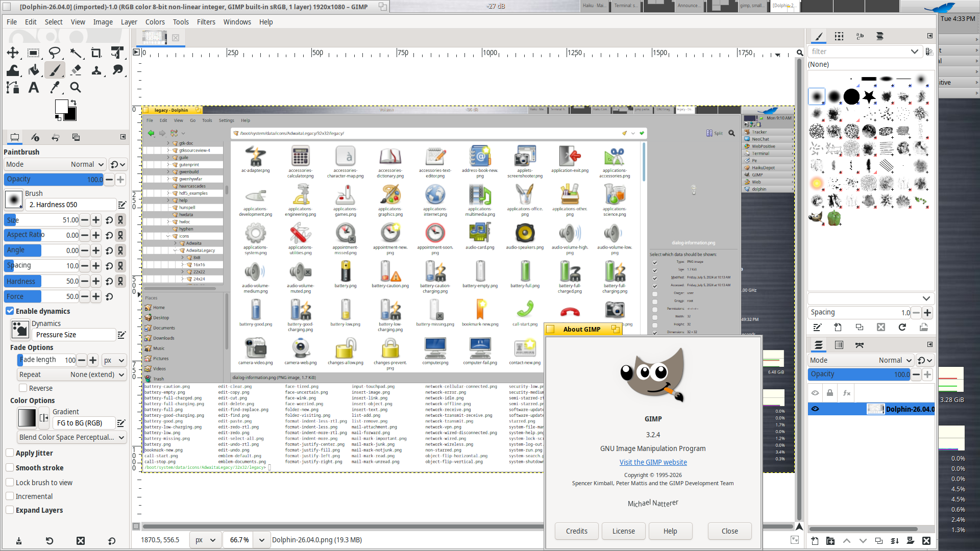
Task: Close the image tab with the X
Action: (176, 37)
